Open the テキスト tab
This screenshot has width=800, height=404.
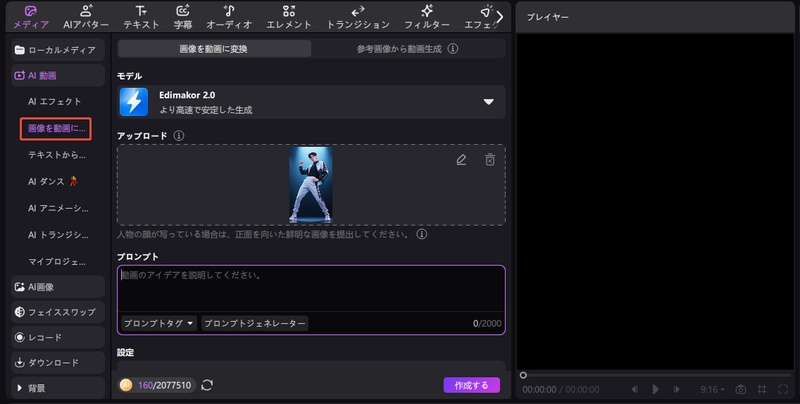tap(141, 17)
